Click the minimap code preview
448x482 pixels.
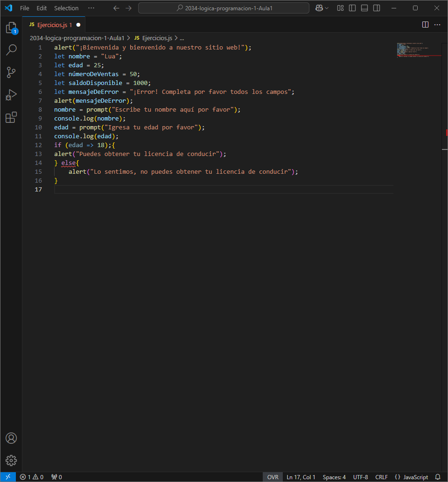point(418,50)
